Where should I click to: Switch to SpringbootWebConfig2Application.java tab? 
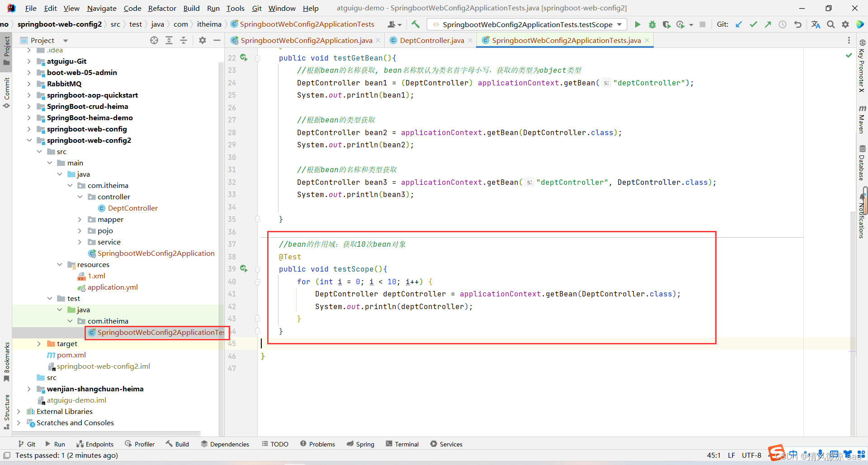tap(306, 40)
